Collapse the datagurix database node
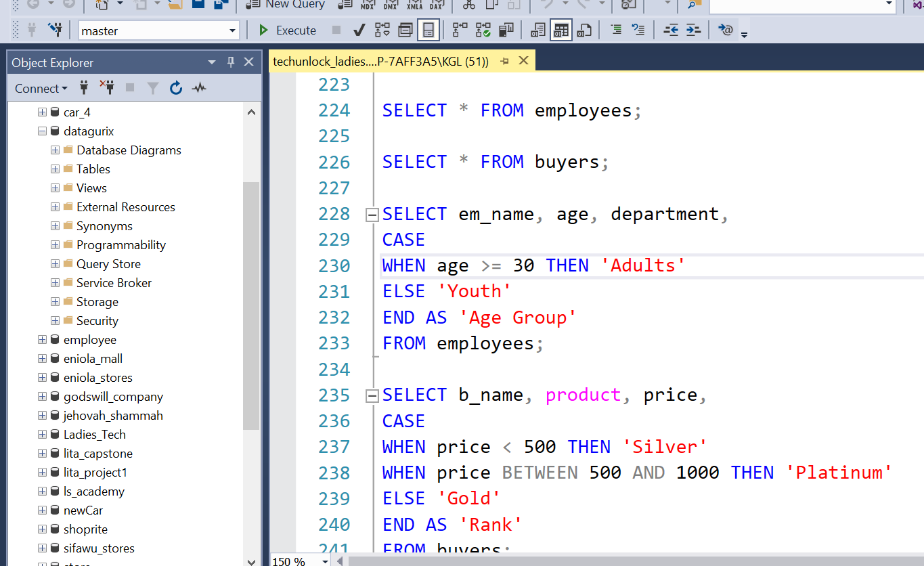This screenshot has width=924, height=566. click(43, 131)
